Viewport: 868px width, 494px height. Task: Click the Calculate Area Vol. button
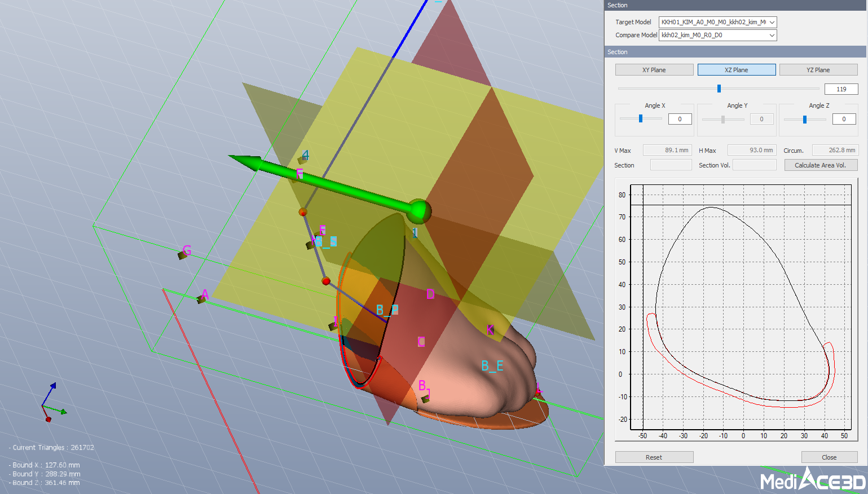[821, 165]
